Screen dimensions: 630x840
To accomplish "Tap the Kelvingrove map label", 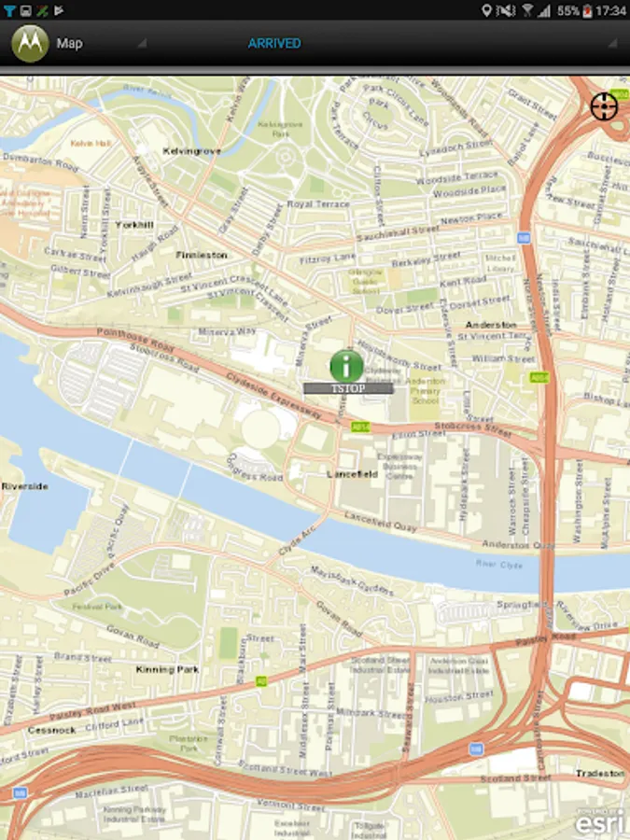I will pos(191,151).
